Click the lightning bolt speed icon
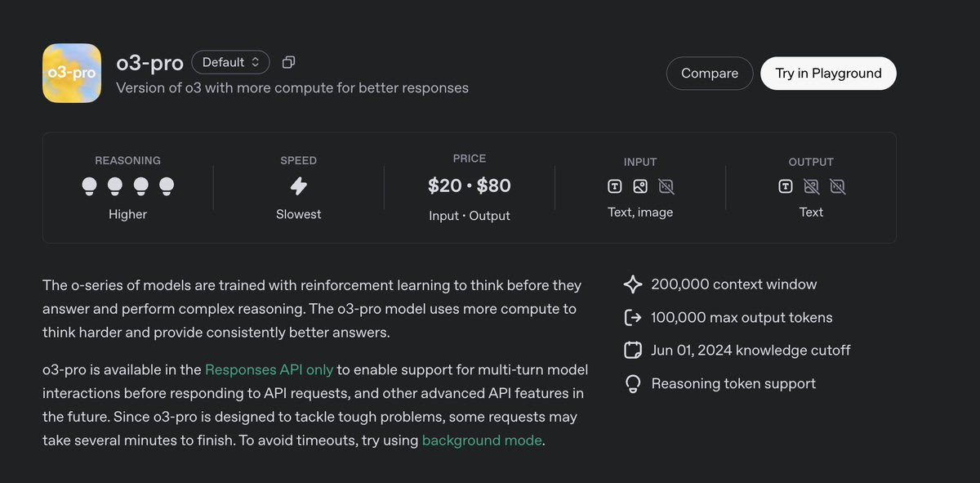Viewport: 980px width, 483px height. 299,186
